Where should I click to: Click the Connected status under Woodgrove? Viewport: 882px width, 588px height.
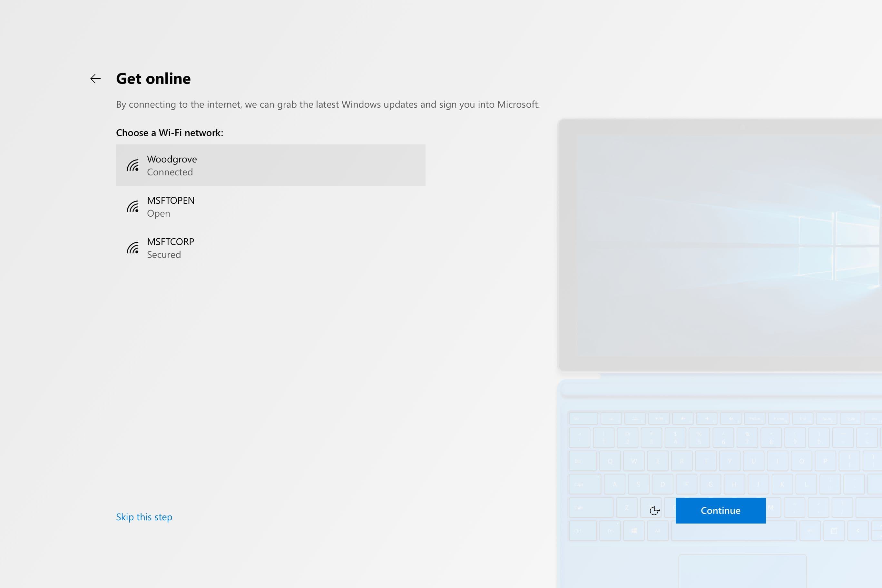point(170,172)
